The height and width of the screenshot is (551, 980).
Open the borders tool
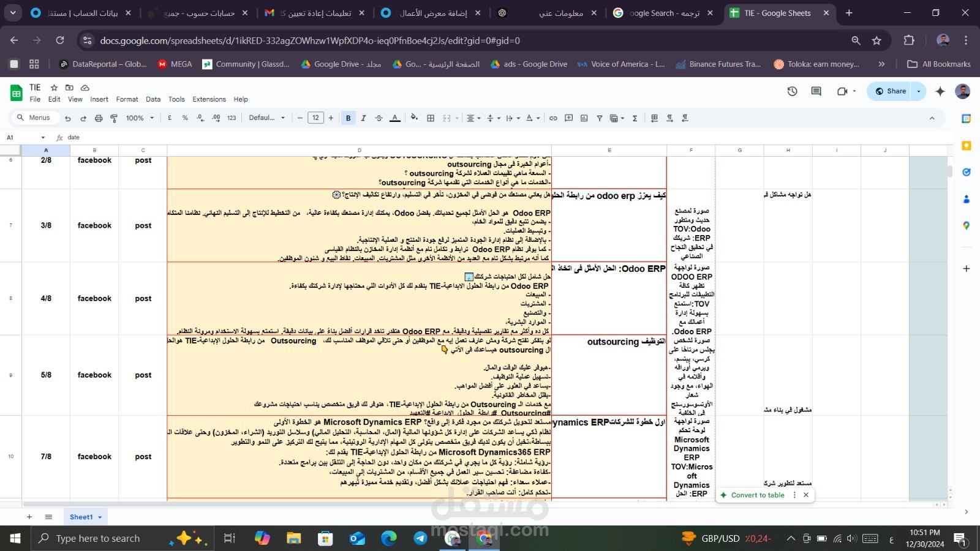coord(431,118)
